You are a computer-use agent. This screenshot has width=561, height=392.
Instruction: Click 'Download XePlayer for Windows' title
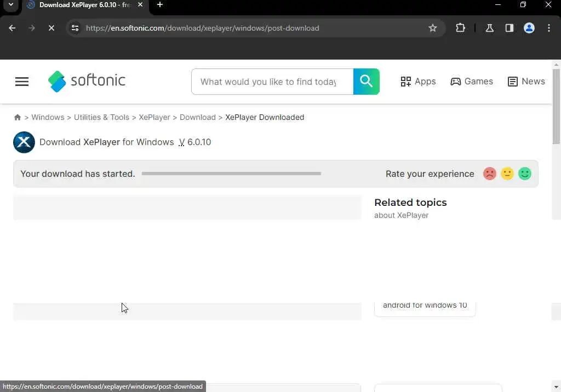(106, 142)
